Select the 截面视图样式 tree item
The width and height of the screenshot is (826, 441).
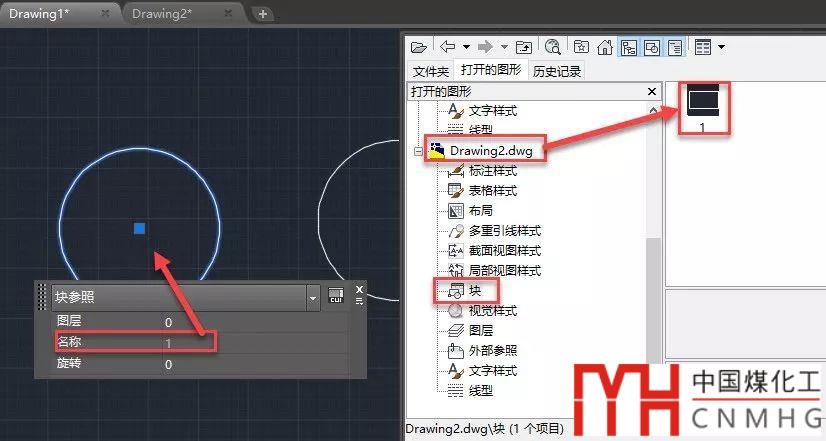(505, 251)
